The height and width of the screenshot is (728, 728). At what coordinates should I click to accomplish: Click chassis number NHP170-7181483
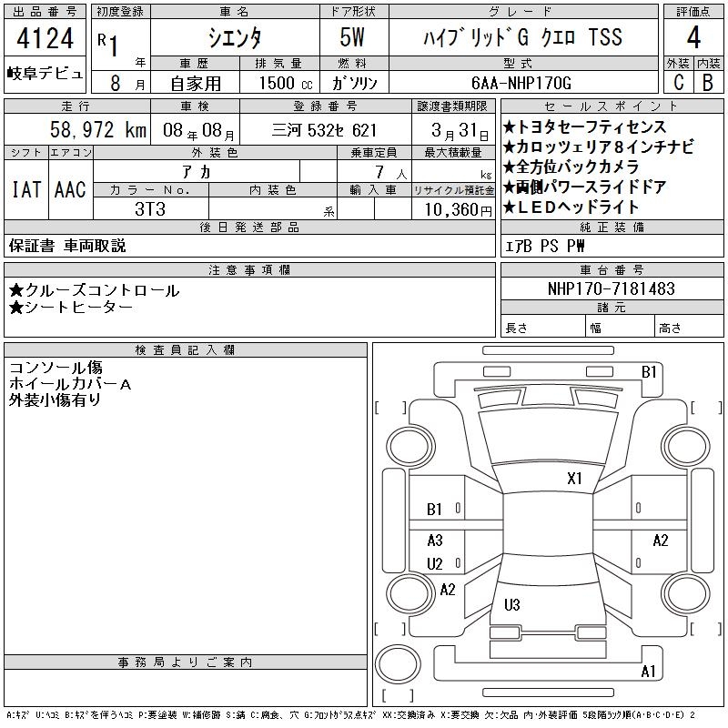point(612,288)
